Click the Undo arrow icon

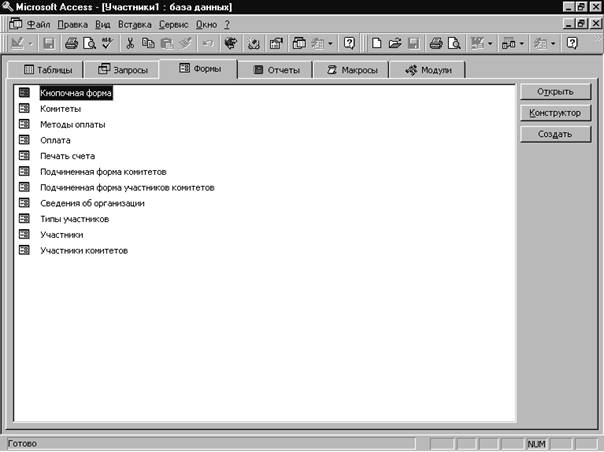[x=208, y=43]
